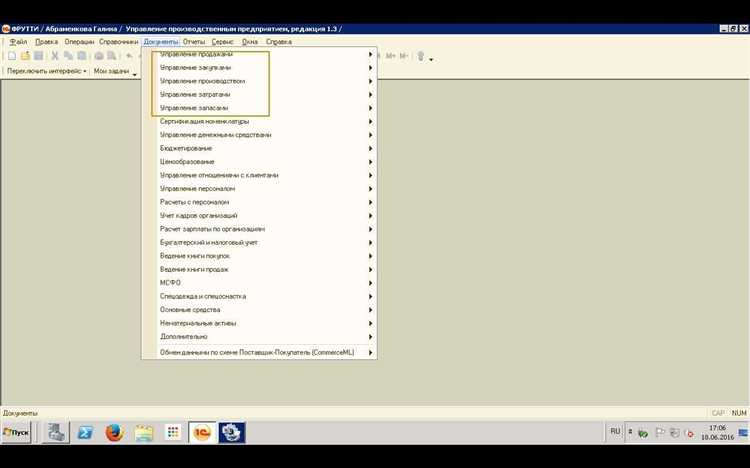
Task: Open the Справка menu
Action: [x=279, y=42]
